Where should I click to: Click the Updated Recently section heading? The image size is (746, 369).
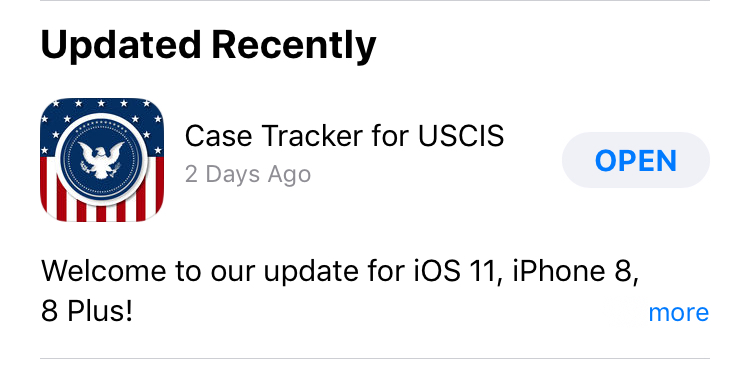[208, 47]
